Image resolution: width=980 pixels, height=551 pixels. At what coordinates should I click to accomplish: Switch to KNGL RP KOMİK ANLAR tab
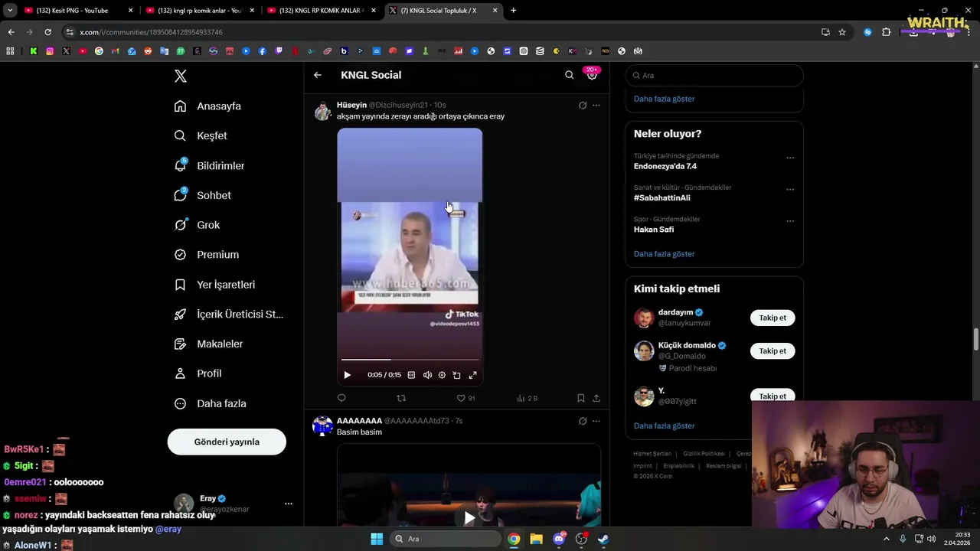(322, 11)
